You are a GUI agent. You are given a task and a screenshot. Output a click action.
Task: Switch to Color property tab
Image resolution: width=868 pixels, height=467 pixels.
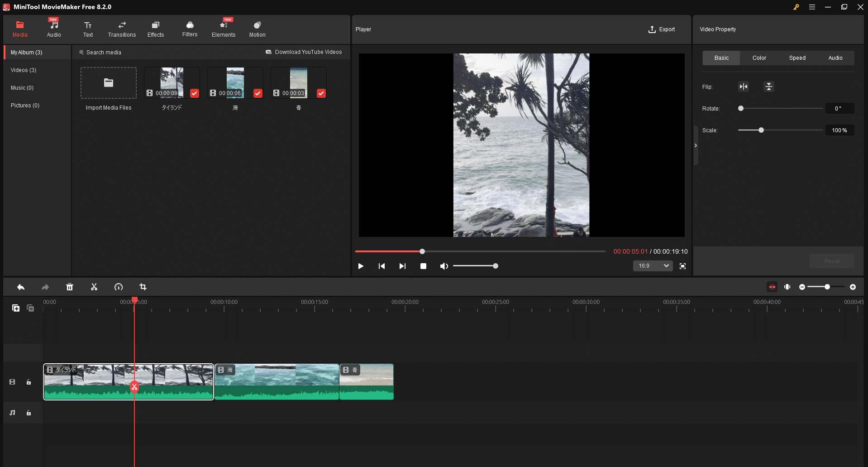(x=759, y=58)
